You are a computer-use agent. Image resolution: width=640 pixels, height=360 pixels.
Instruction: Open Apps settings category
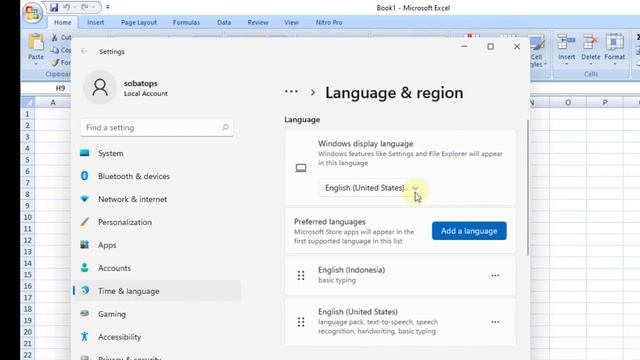[x=157, y=245]
